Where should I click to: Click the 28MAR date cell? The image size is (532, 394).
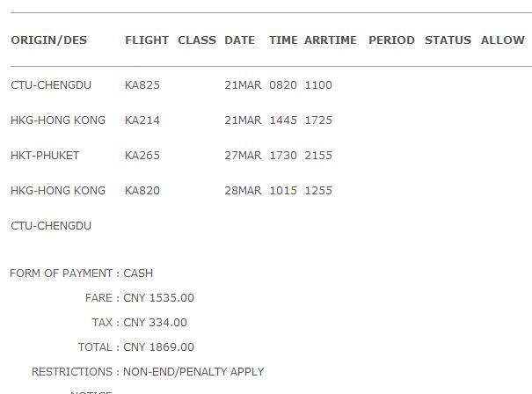(243, 191)
